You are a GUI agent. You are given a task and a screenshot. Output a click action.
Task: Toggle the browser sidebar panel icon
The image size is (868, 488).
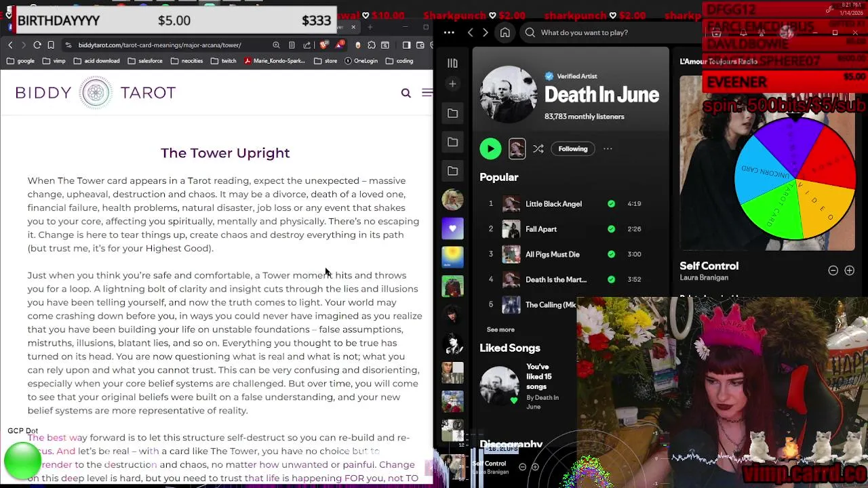click(x=406, y=45)
